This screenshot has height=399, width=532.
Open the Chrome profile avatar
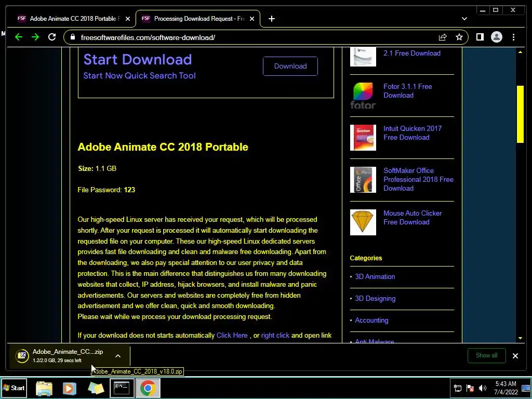click(496, 37)
